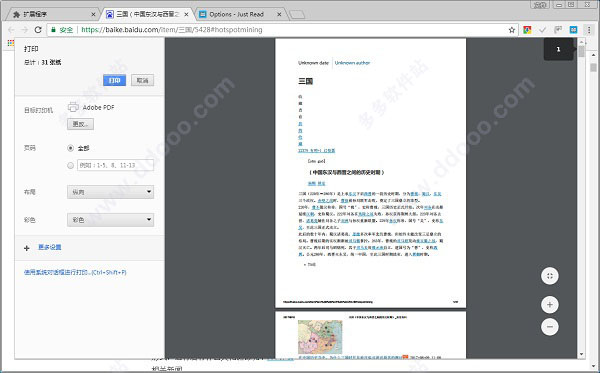Zoom out the print preview
This screenshot has height=373, width=600.
coord(550,327)
